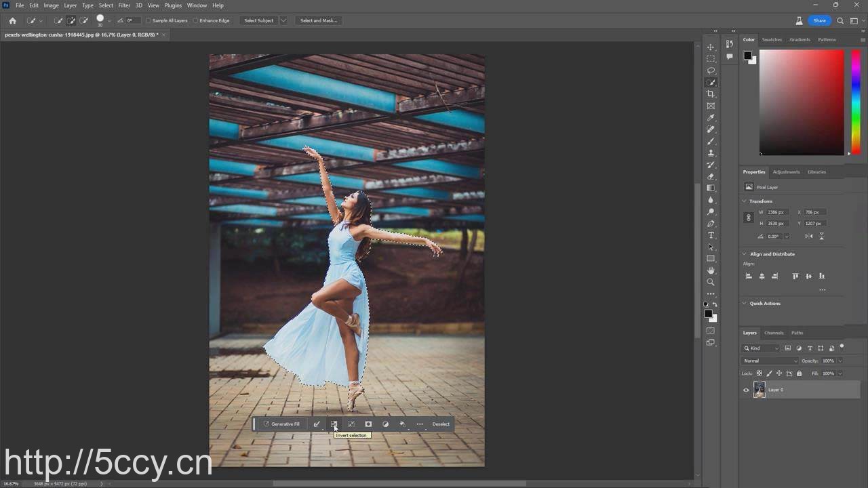Toggle the Enhance Edge checkbox
Image resolution: width=868 pixels, height=488 pixels.
pyautogui.click(x=195, y=20)
